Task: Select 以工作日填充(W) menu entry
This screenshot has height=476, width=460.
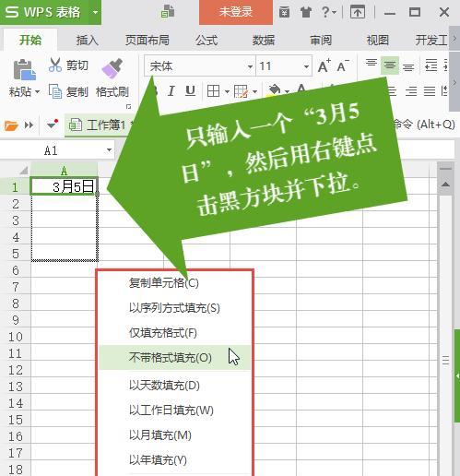Action: 171,411
